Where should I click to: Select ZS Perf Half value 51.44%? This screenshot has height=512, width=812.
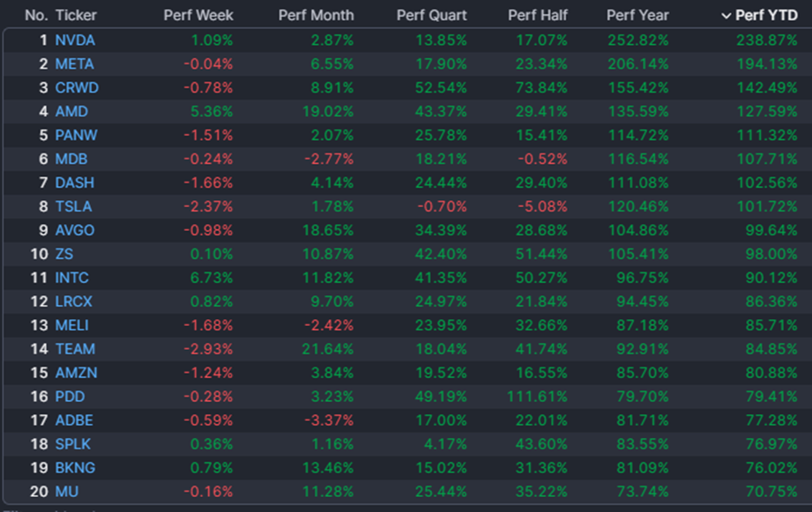tap(541, 254)
